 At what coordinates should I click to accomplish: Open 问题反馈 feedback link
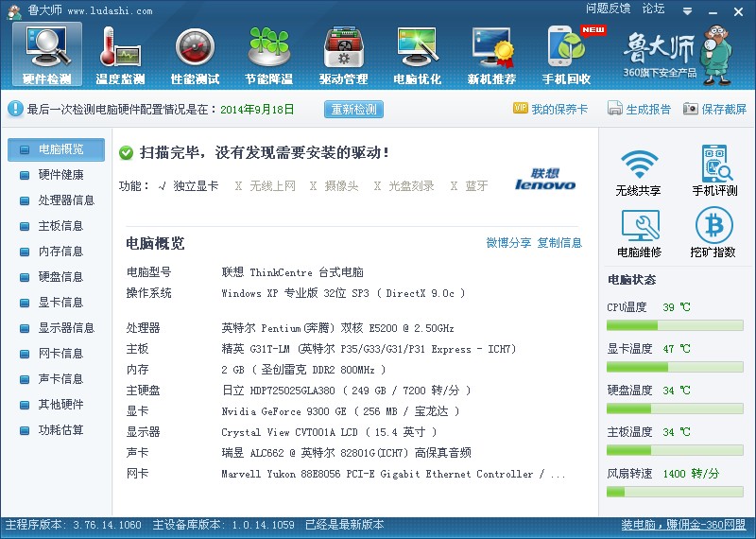[x=608, y=9]
